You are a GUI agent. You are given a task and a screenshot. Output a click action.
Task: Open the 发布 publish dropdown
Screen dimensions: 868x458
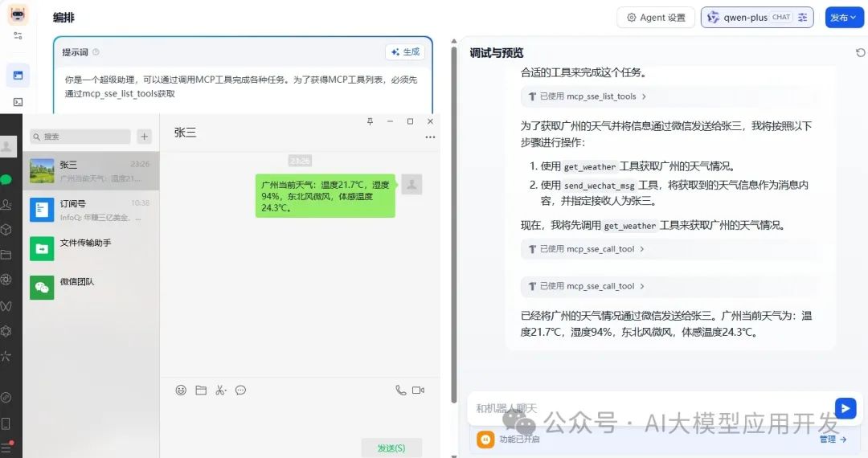tap(844, 17)
